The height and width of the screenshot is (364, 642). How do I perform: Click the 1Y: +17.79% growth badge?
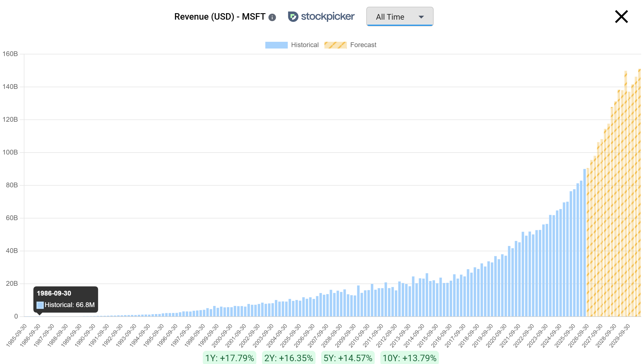(229, 358)
